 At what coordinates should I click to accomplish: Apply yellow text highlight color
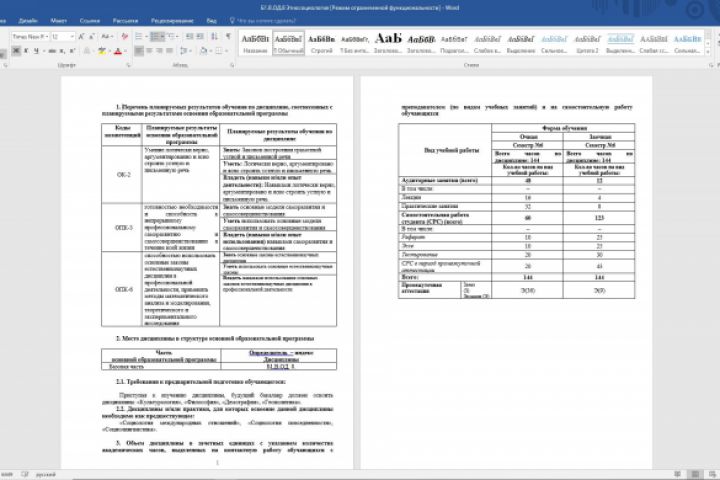(101, 51)
